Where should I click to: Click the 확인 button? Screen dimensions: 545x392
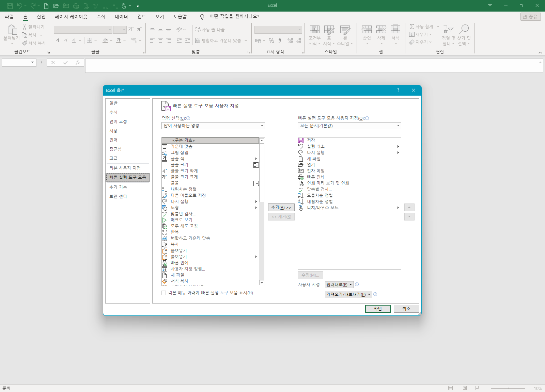coord(378,309)
